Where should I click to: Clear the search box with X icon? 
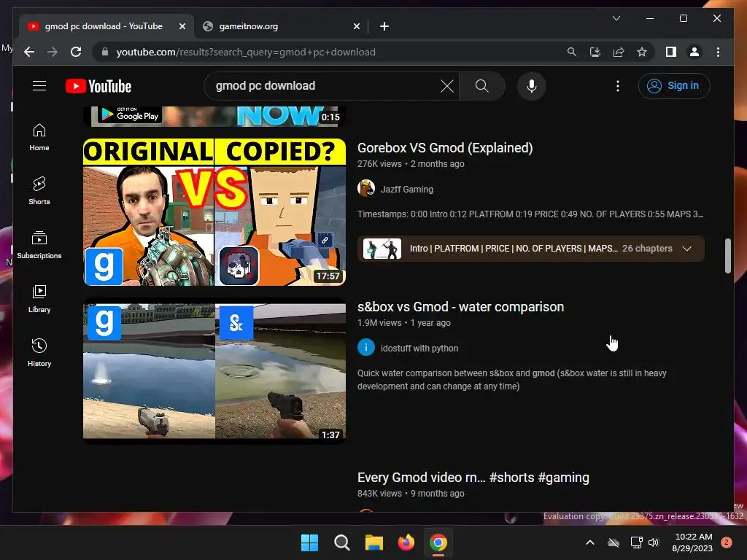[447, 86]
